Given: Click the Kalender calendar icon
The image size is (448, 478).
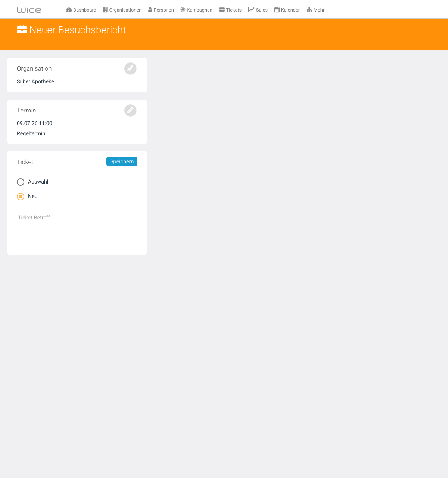Looking at the screenshot, I should pyautogui.click(x=277, y=10).
